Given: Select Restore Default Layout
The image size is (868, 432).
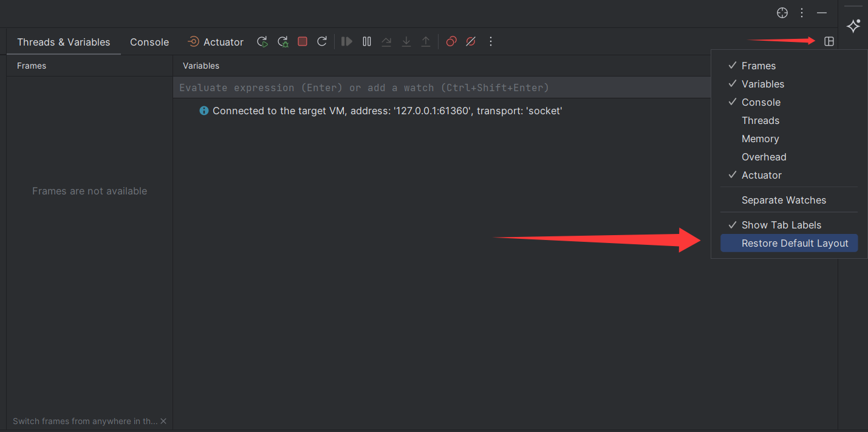Looking at the screenshot, I should [x=795, y=243].
